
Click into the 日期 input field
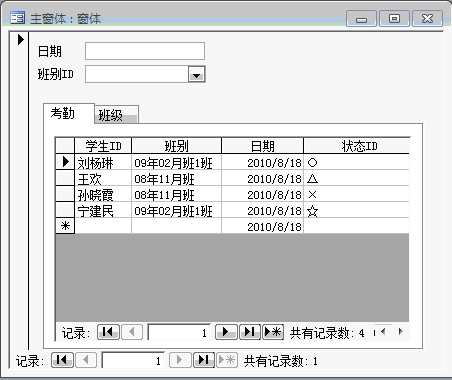(x=145, y=51)
